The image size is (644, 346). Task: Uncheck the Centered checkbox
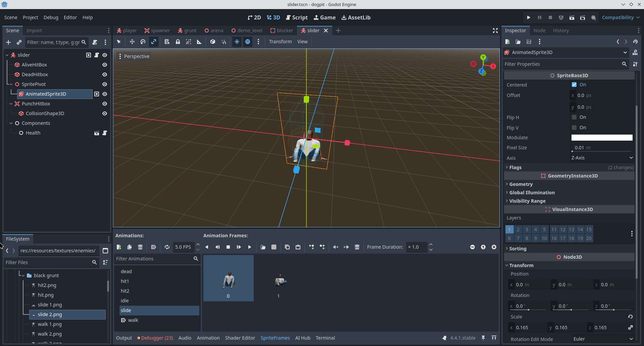pyautogui.click(x=574, y=85)
